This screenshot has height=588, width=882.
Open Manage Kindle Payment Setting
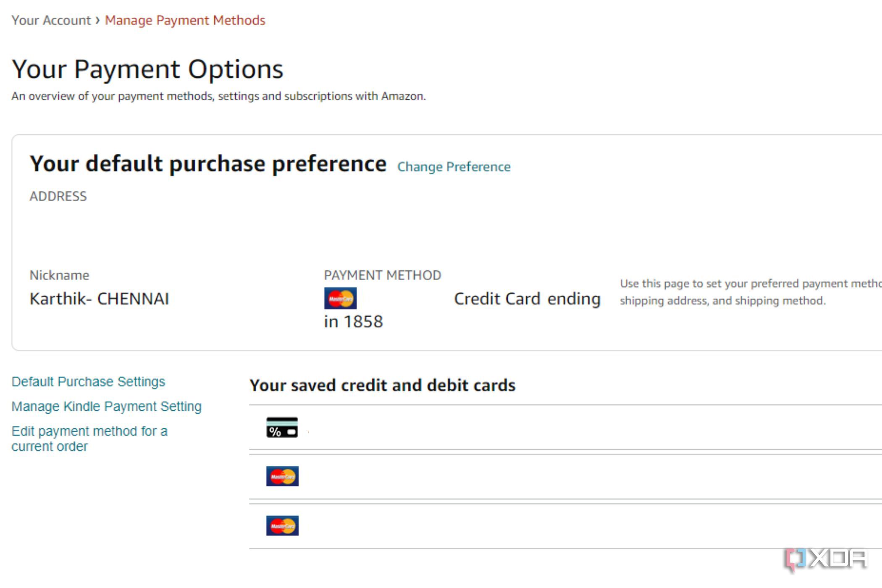coord(106,406)
